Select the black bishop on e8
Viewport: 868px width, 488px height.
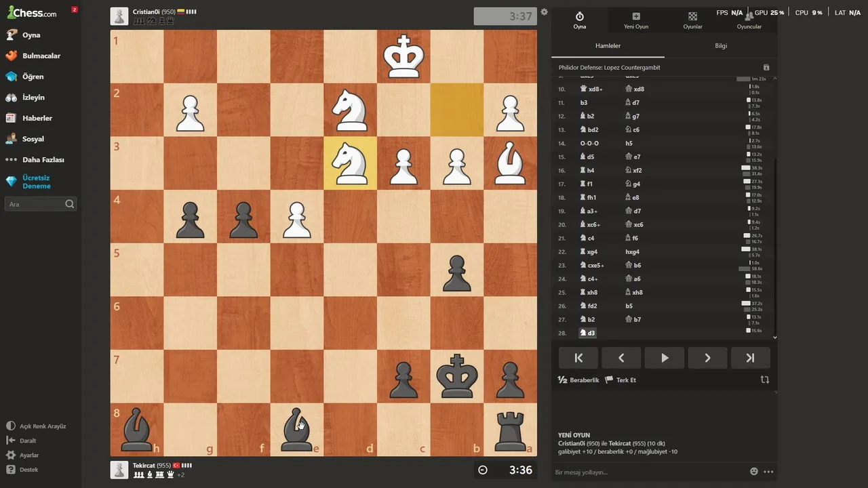coord(297,430)
